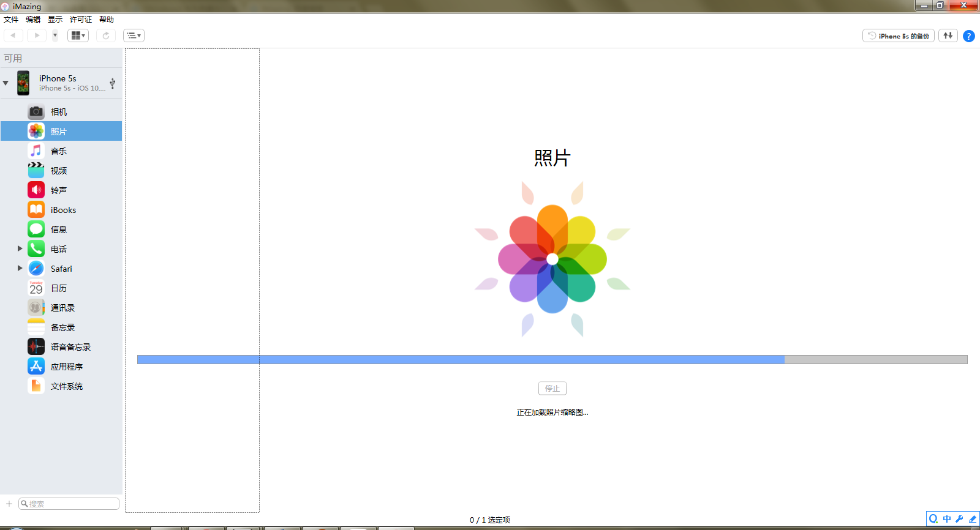The height and width of the screenshot is (530, 980).
Task: Select the 日历 sidebar label
Action: 59,288
